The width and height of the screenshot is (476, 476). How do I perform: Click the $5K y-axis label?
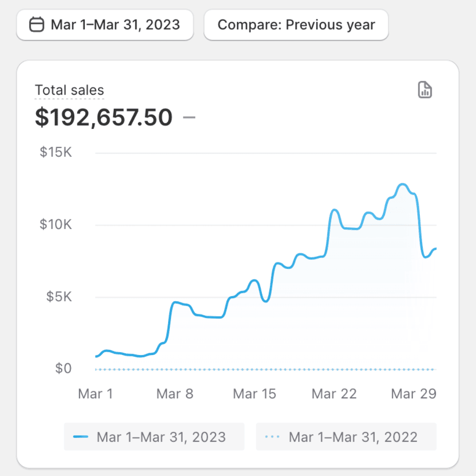pyautogui.click(x=59, y=297)
